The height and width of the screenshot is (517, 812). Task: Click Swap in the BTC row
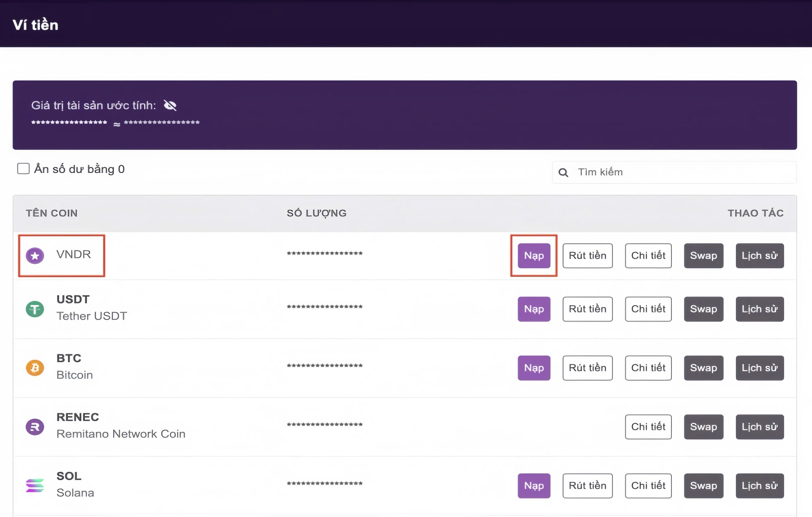point(704,368)
